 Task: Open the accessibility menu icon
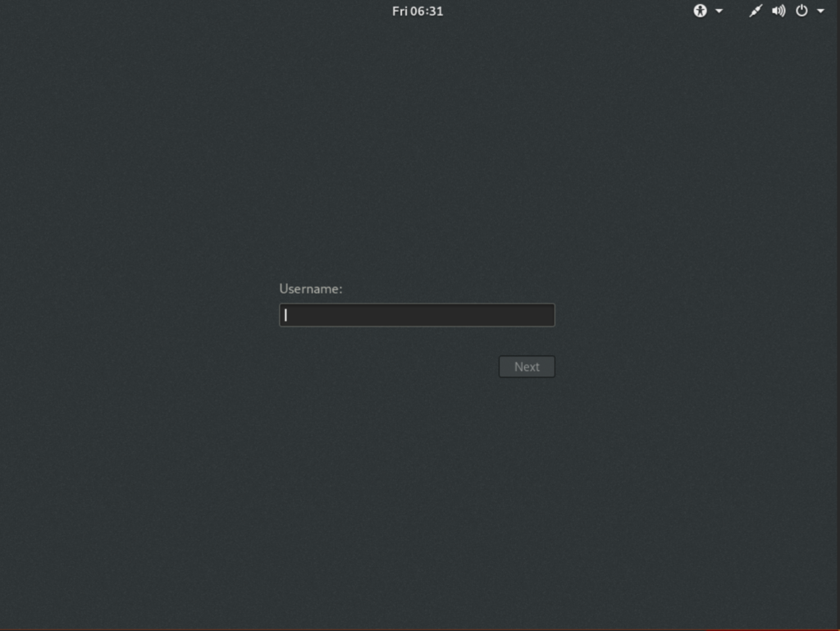point(700,11)
